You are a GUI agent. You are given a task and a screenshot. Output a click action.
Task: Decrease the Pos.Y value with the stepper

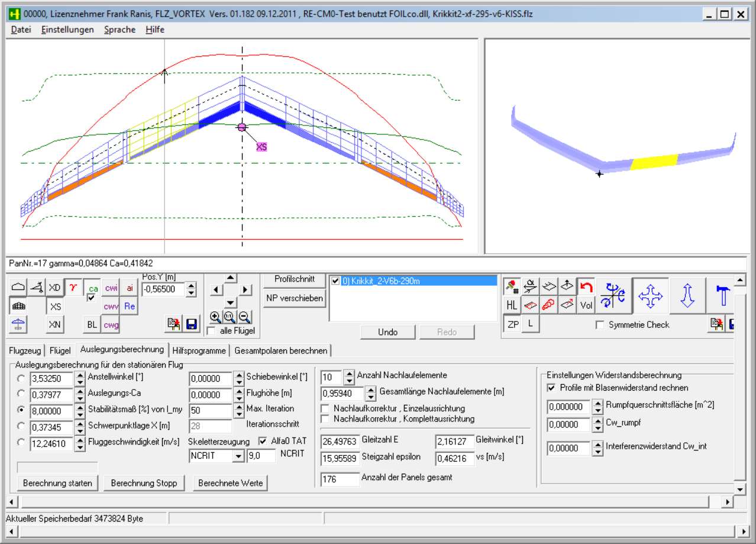pos(190,293)
